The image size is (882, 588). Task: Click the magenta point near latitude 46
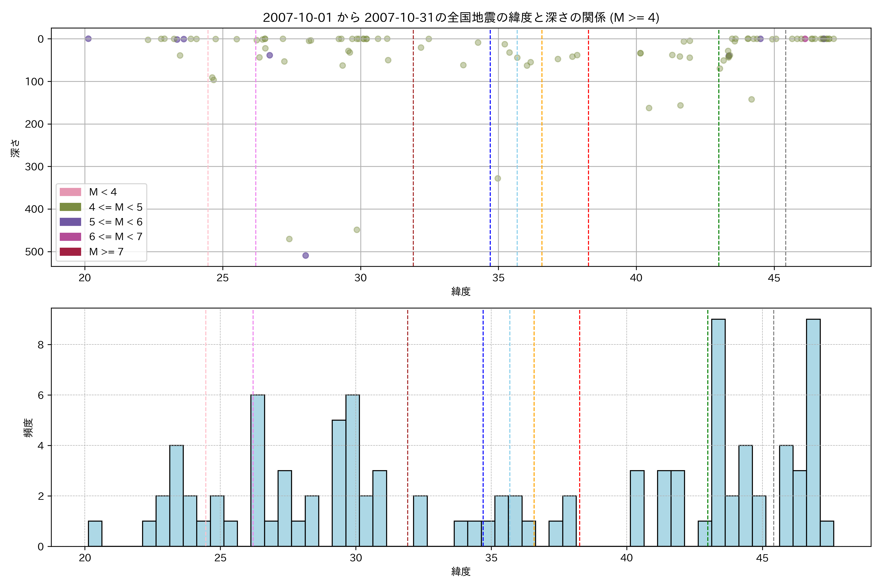click(x=805, y=39)
